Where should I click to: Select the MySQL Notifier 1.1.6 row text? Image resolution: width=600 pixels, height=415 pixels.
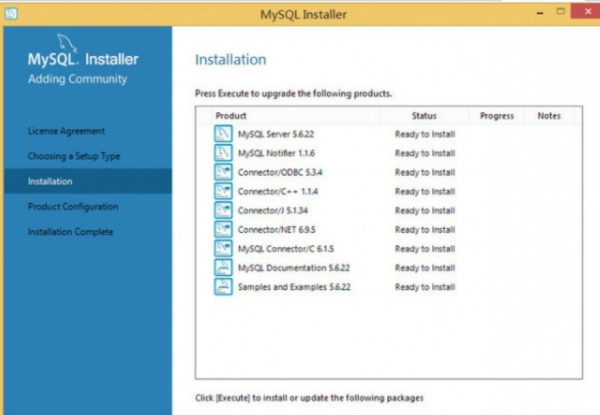[x=276, y=153]
